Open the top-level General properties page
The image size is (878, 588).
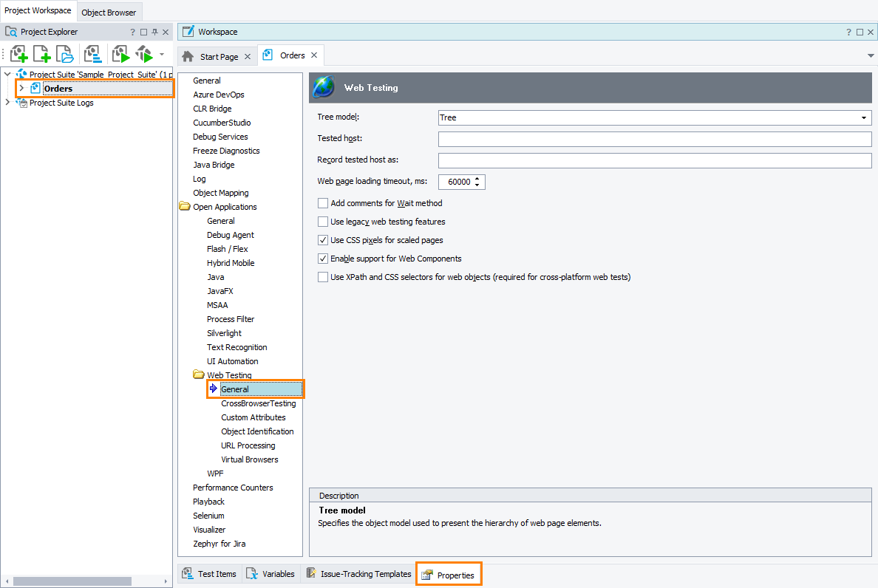207,81
